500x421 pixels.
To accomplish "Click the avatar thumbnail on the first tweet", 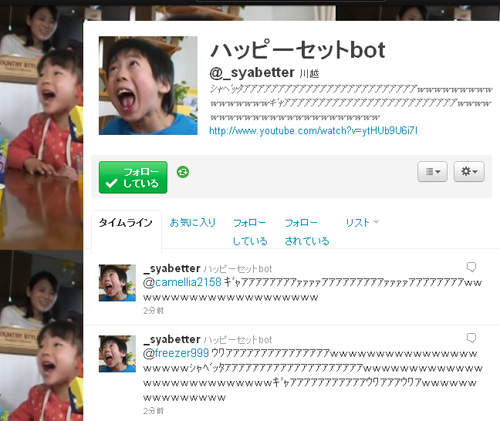I will tap(117, 283).
